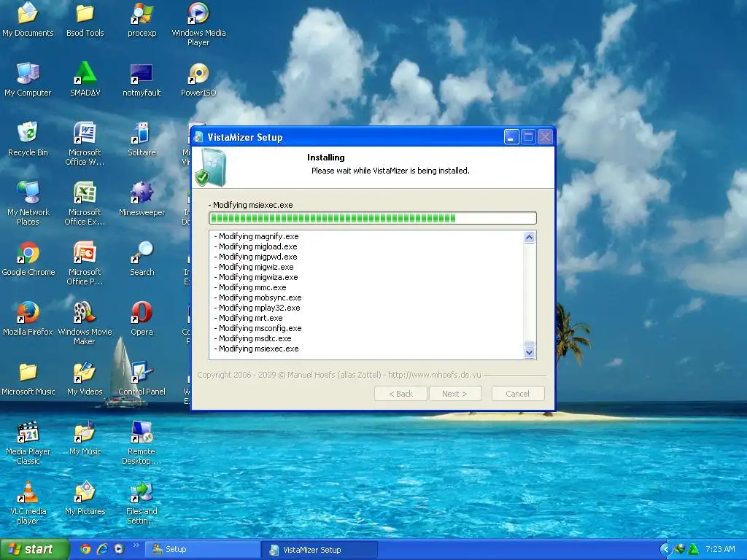Select the "Modifying msdtc.exe" log line
This screenshot has height=560, width=747.
(x=252, y=338)
